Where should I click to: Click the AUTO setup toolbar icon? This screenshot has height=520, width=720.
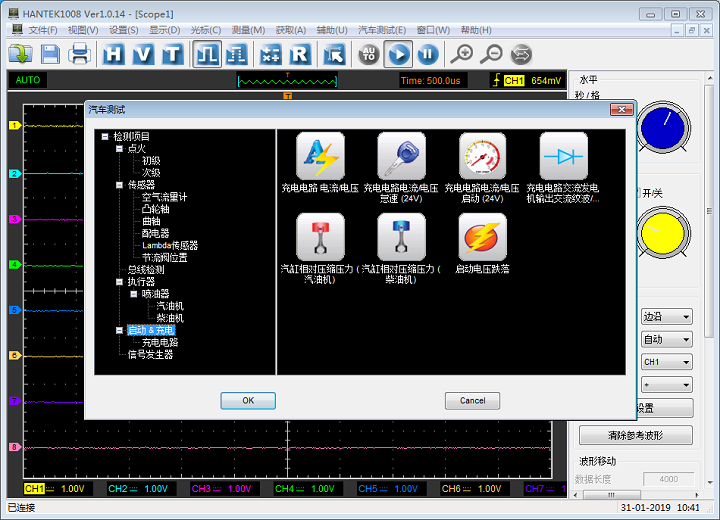[x=368, y=54]
